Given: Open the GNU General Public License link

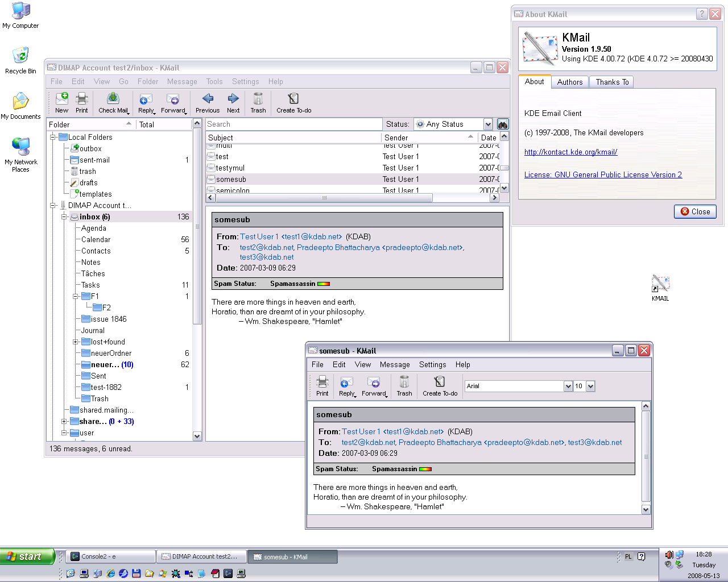Looking at the screenshot, I should click(603, 175).
